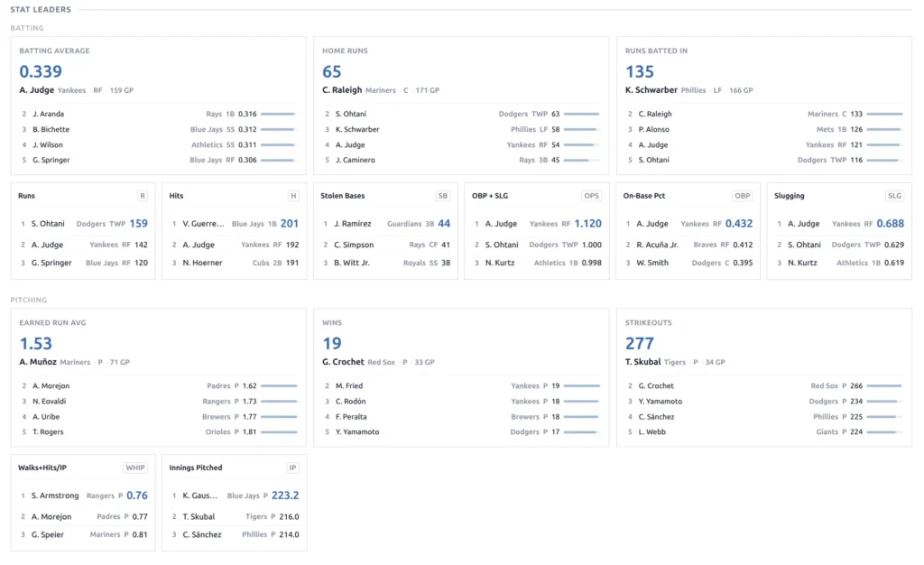Click the WHIP badge on Walks+Hits/IP card
Viewport: 924px width, 565px height.
(x=135, y=468)
